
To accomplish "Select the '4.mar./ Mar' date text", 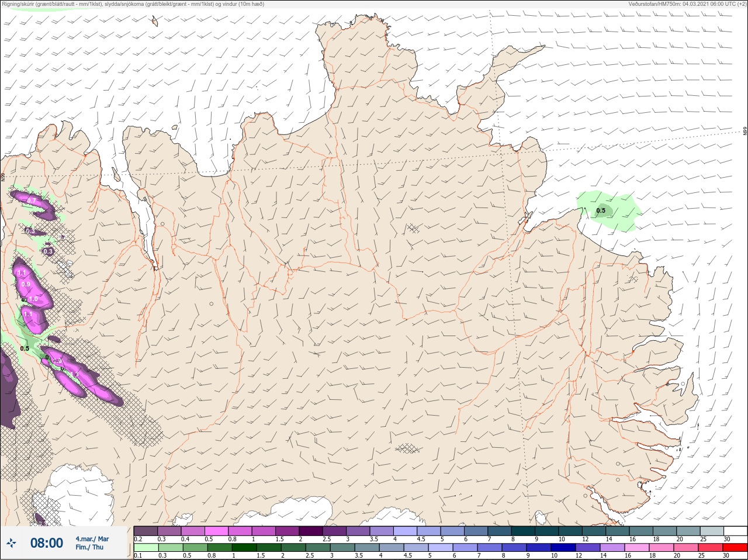I will tap(92, 539).
